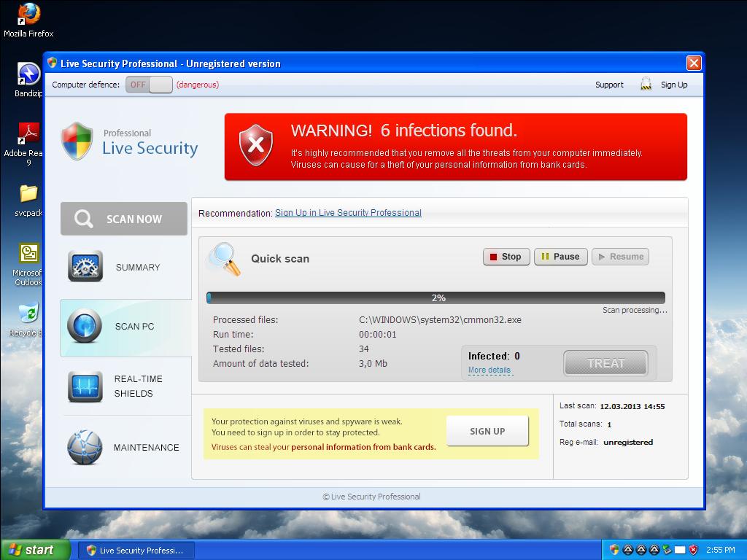
Task: Toggle the Computer defence OFF switch
Action: 149,85
